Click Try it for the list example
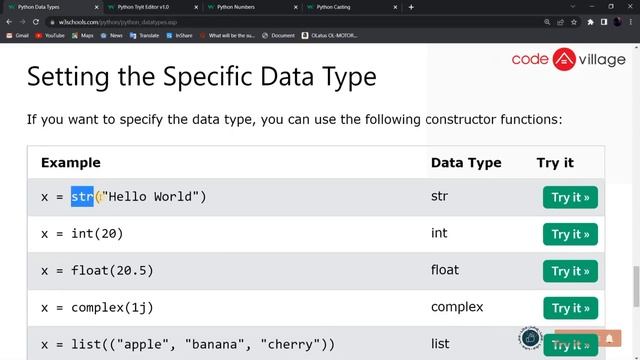 pyautogui.click(x=570, y=345)
